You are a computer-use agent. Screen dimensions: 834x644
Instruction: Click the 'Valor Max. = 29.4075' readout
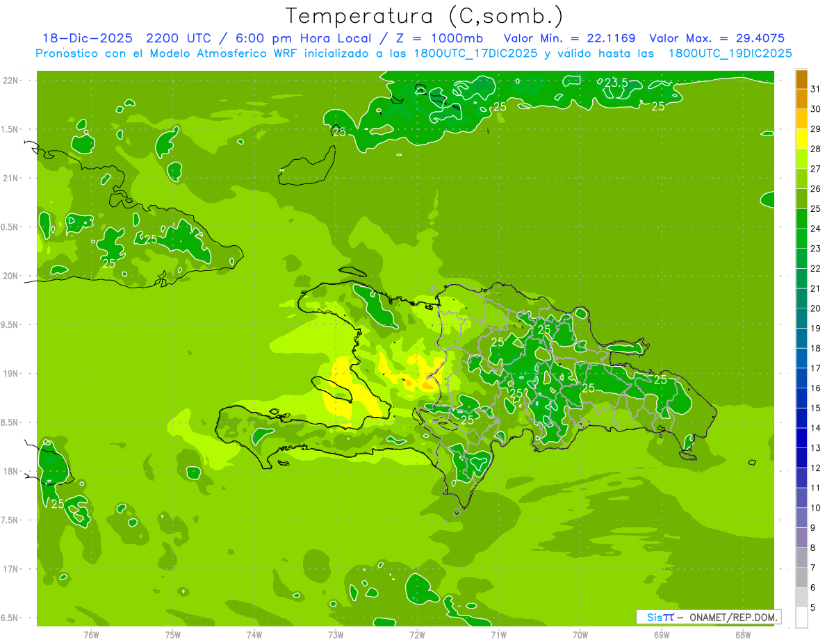tap(717, 38)
